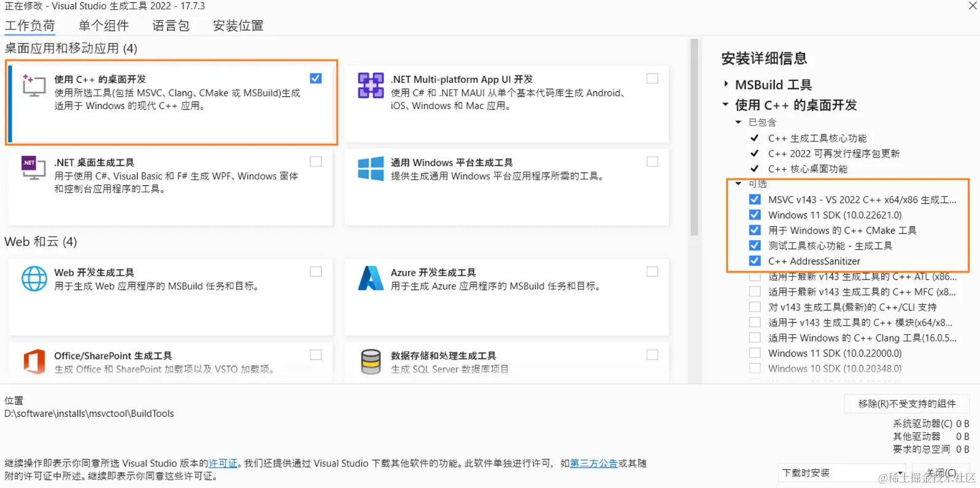
Task: Collapse the 使用 C++ 的桌面开发 details section
Action: coord(725,105)
